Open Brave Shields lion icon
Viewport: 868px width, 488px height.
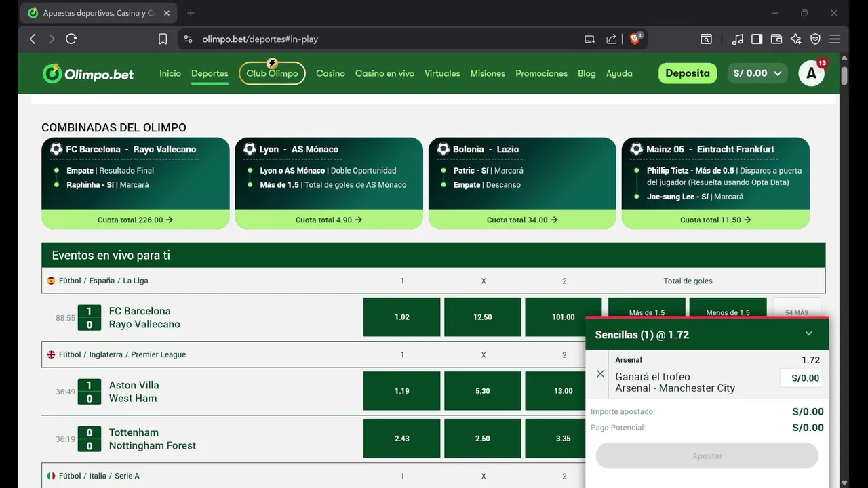click(x=635, y=39)
